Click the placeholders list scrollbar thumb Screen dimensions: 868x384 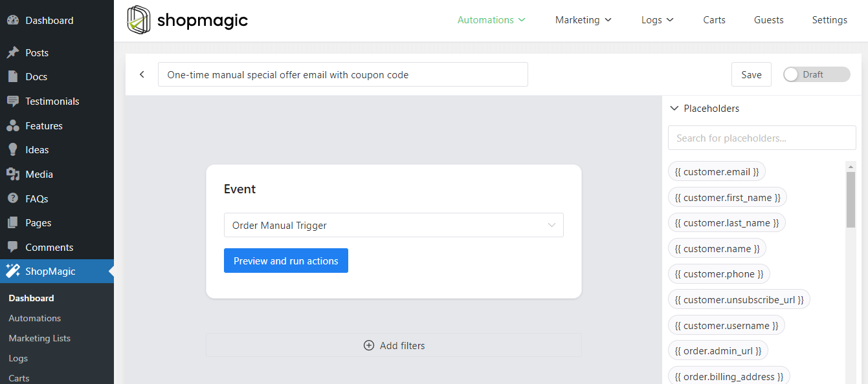[x=851, y=199]
